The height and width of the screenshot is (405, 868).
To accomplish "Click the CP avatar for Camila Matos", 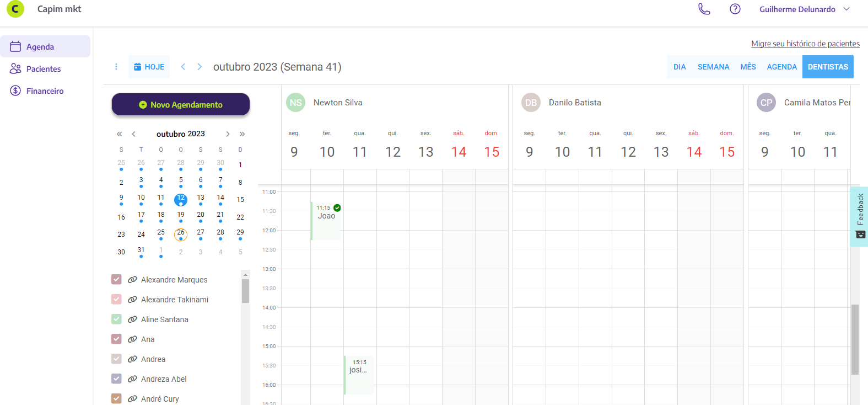I will tap(767, 103).
